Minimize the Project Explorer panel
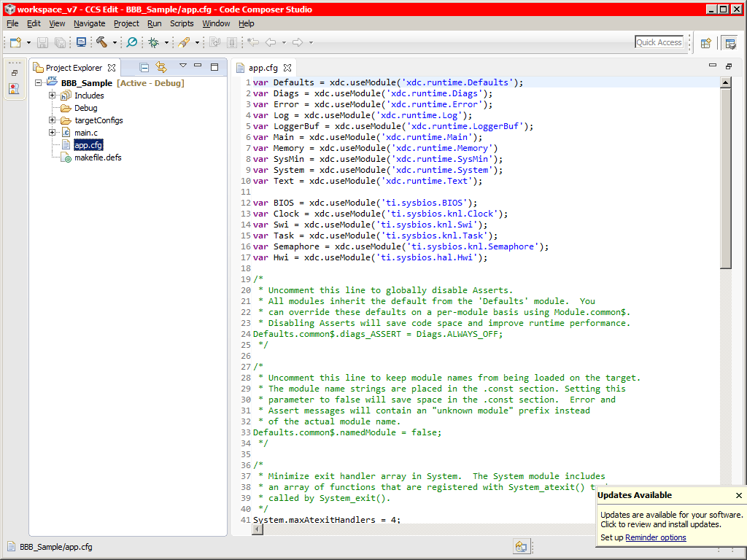Image resolution: width=747 pixels, height=560 pixels. (x=198, y=65)
